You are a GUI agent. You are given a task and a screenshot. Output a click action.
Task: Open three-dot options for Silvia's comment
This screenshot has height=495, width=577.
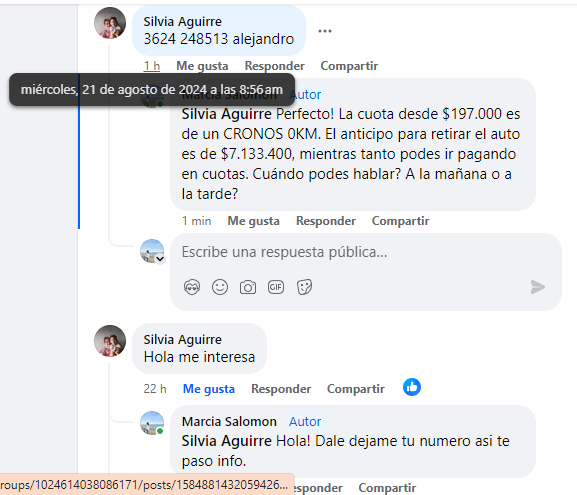pos(325,31)
